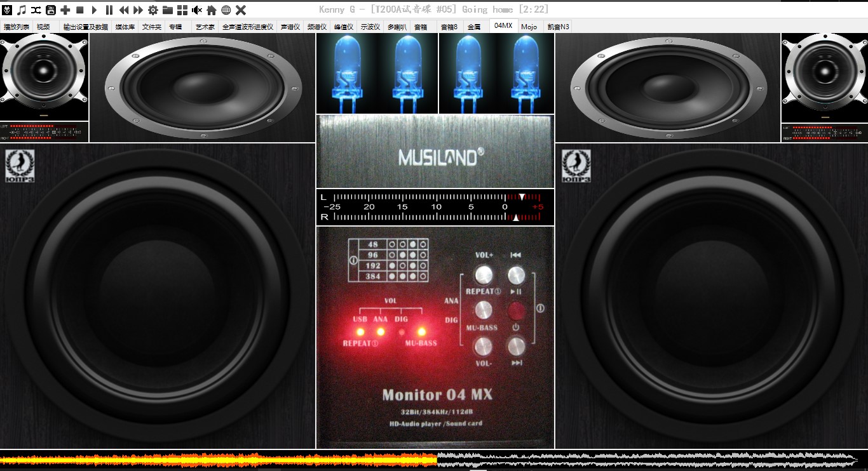This screenshot has height=471, width=868.
Task: Click the save playlist floppy icon
Action: [51, 10]
